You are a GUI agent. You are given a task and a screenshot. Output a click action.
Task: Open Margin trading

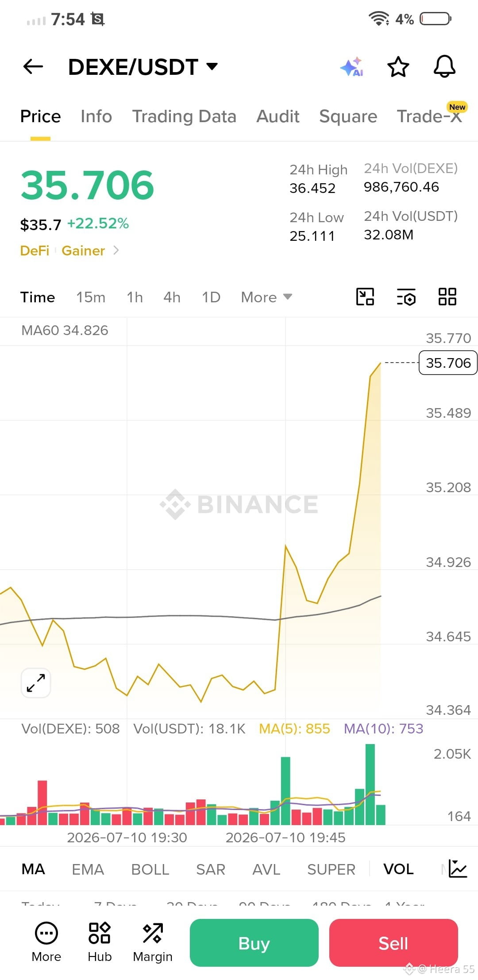[x=153, y=942]
